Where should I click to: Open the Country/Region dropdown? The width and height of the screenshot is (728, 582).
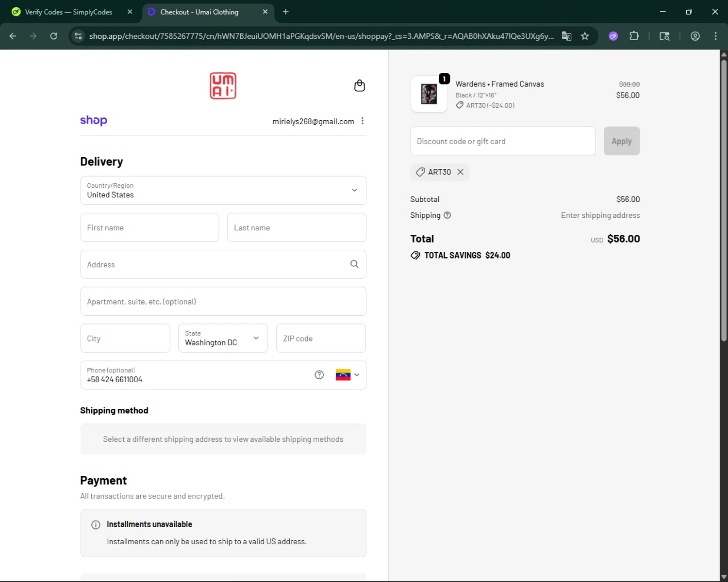(223, 190)
